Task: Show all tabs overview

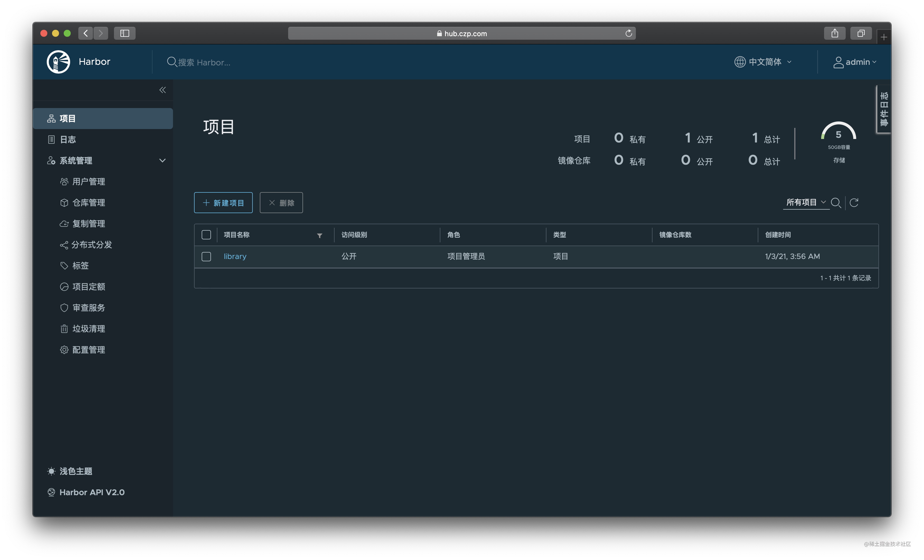Action: click(861, 33)
